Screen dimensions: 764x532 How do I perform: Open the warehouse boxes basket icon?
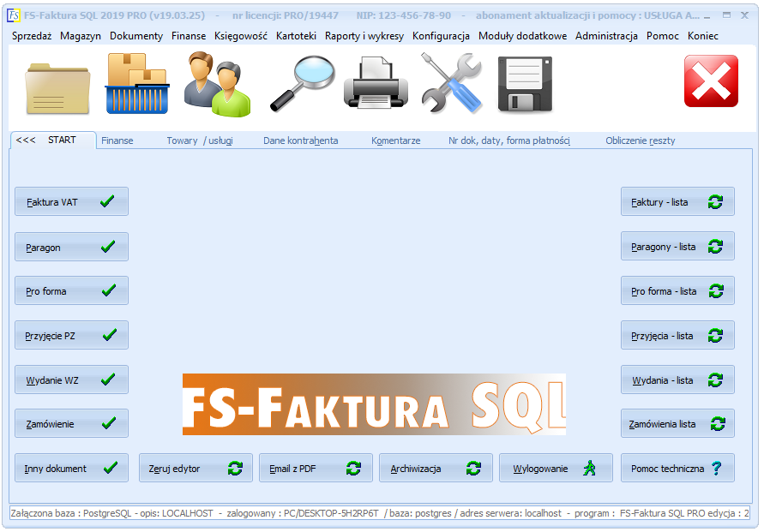click(137, 84)
